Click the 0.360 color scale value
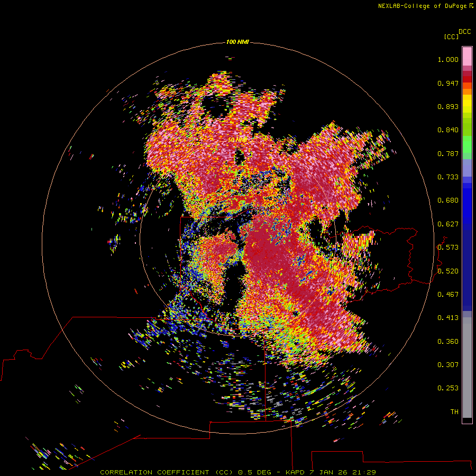 [x=448, y=342]
